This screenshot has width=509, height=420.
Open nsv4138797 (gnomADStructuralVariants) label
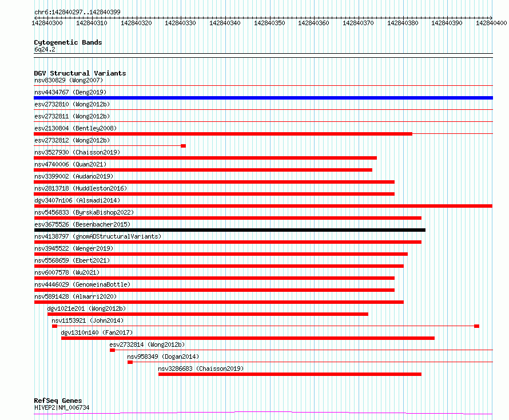pos(98,236)
